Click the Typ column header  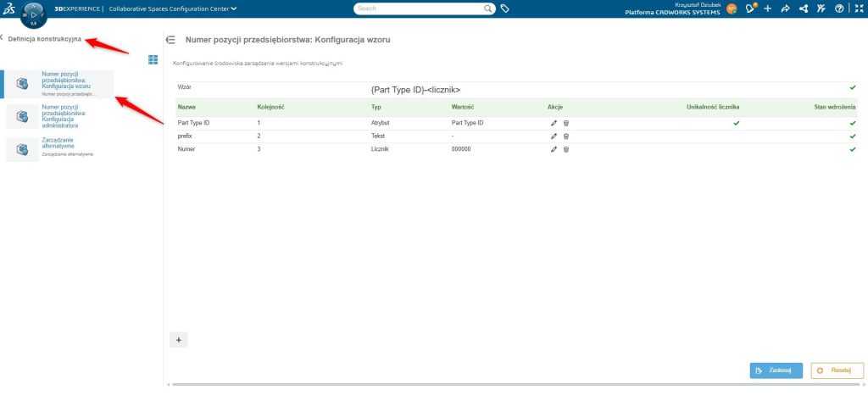pos(376,107)
